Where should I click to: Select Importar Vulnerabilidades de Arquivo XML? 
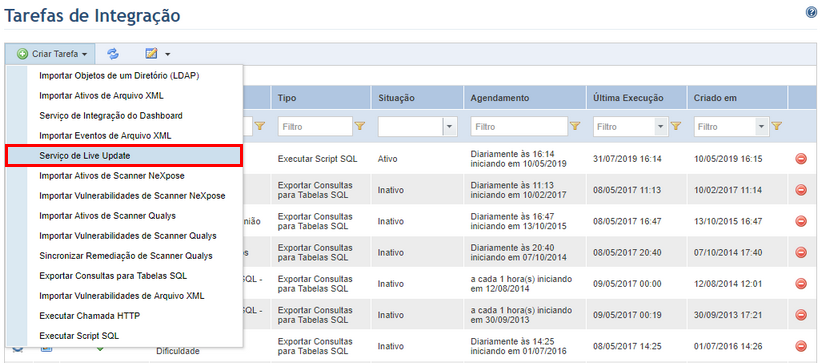click(x=122, y=296)
